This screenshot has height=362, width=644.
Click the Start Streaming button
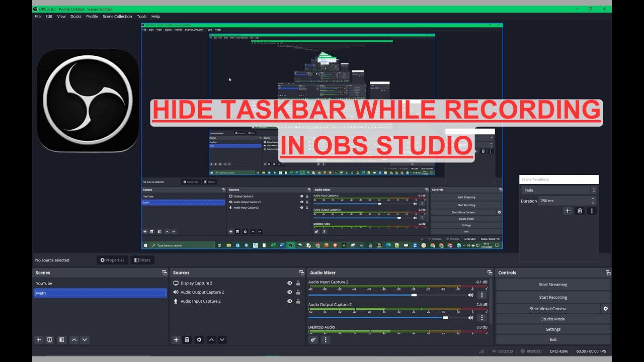pos(553,285)
